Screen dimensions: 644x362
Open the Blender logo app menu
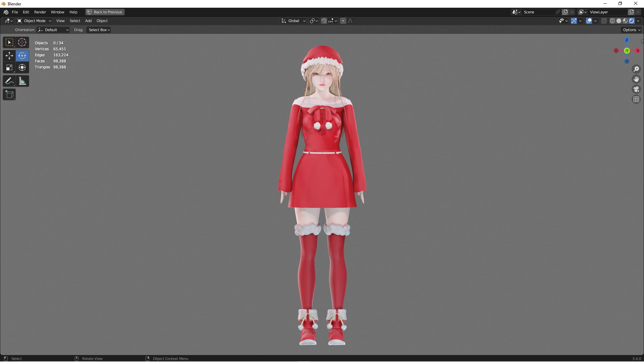(x=6, y=12)
